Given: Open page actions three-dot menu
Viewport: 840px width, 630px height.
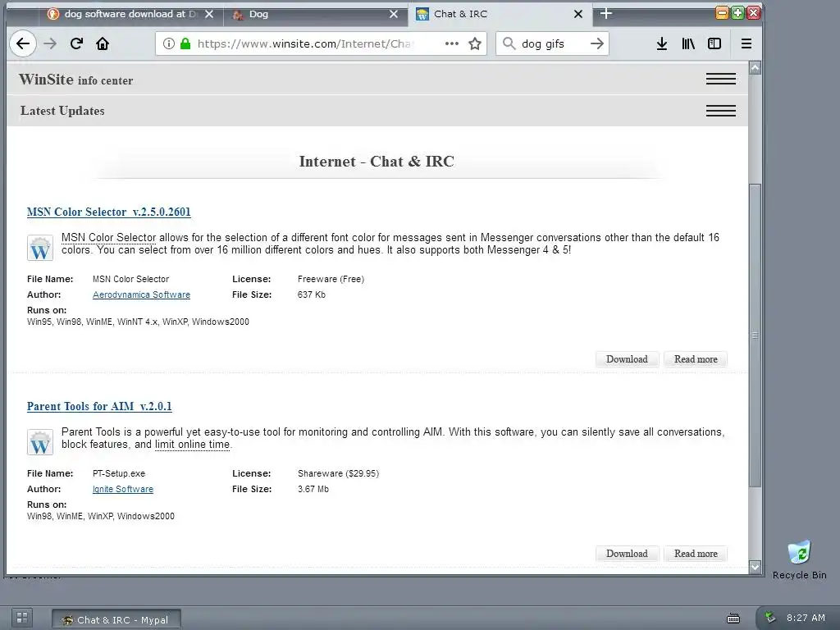Looking at the screenshot, I should pyautogui.click(x=452, y=43).
